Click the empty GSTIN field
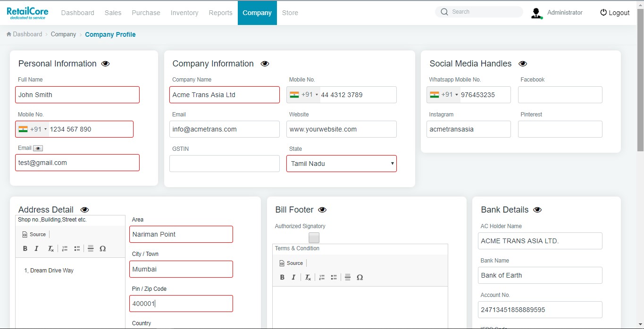 (x=225, y=164)
